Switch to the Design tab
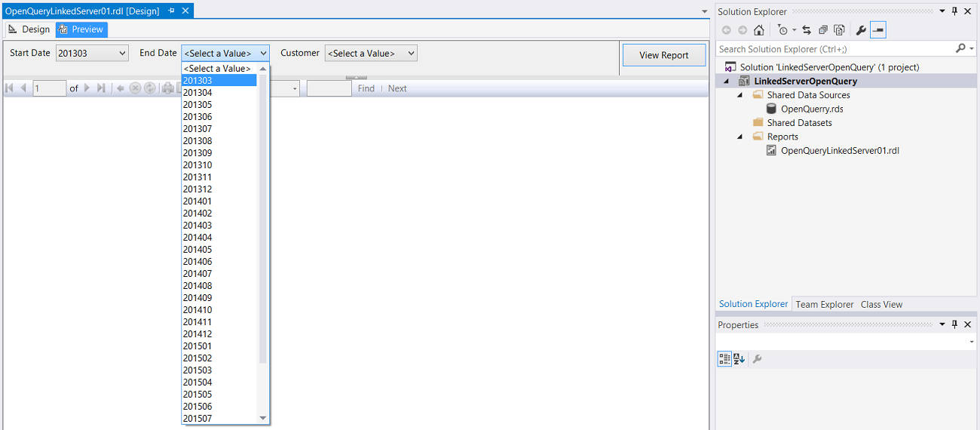980x430 pixels. (x=29, y=29)
